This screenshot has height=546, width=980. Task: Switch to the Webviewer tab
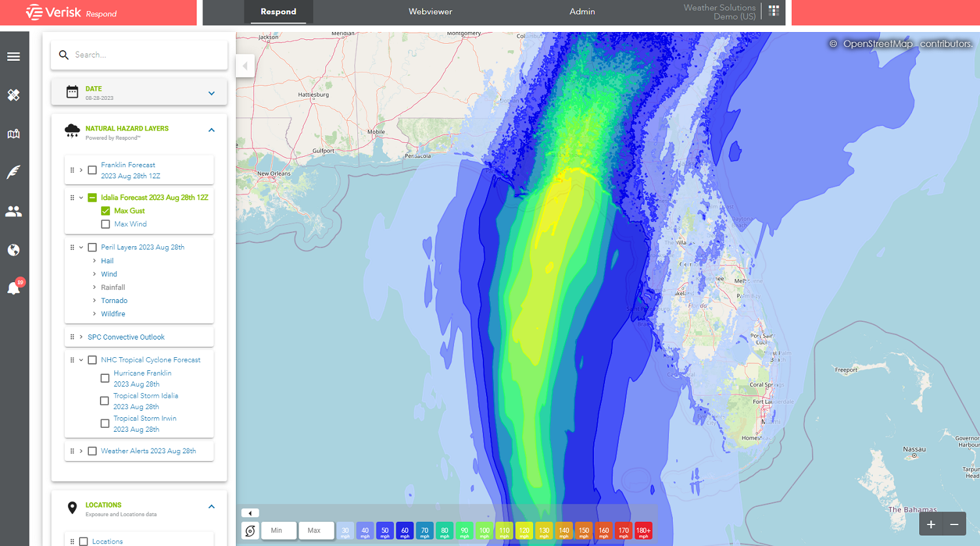430,11
